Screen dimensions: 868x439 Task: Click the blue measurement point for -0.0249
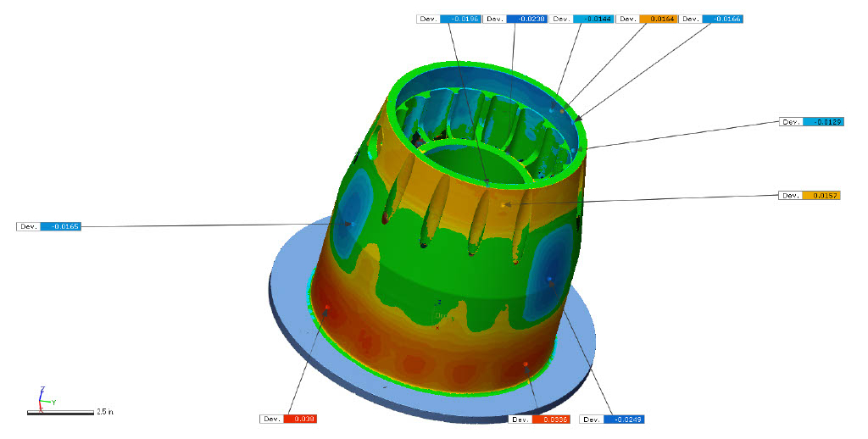coord(549,279)
